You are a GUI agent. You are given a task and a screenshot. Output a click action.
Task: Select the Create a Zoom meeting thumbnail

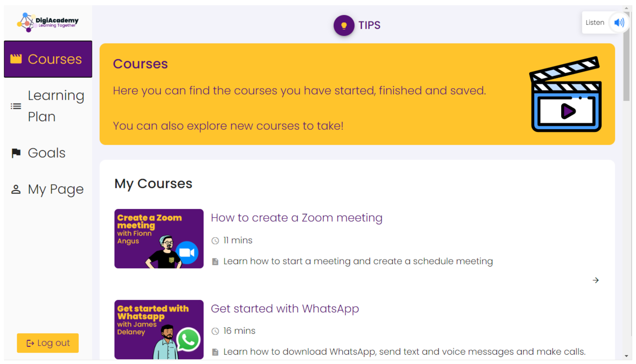(x=159, y=239)
